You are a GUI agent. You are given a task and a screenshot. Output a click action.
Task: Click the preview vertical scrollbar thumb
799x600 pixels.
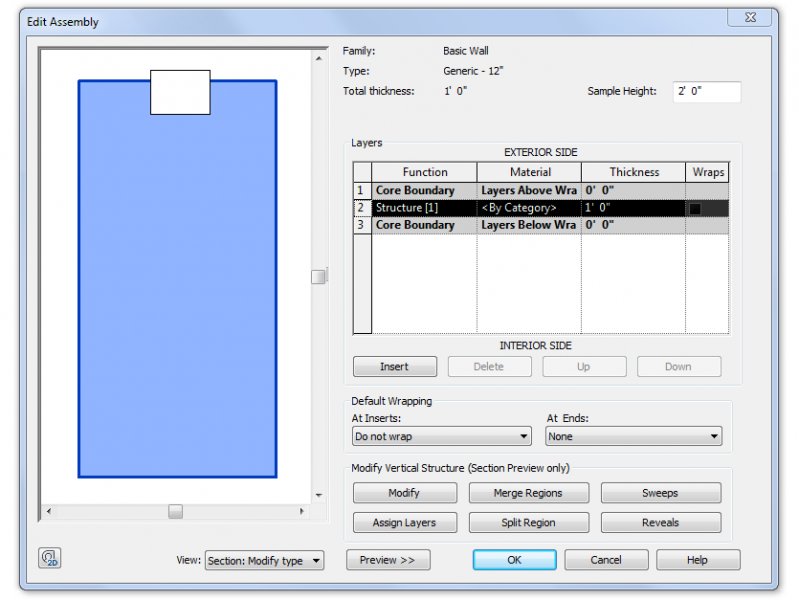[318, 276]
